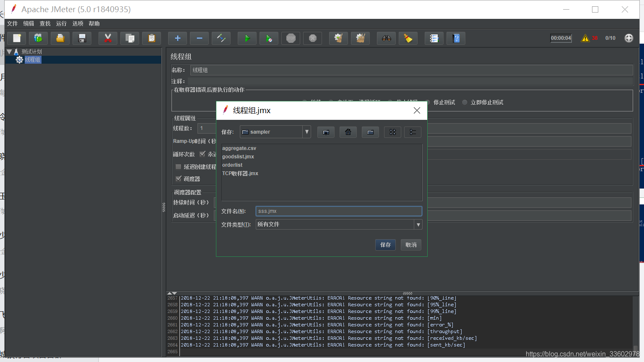
Task: Click the Reset search toolbar icon
Action: click(408, 38)
